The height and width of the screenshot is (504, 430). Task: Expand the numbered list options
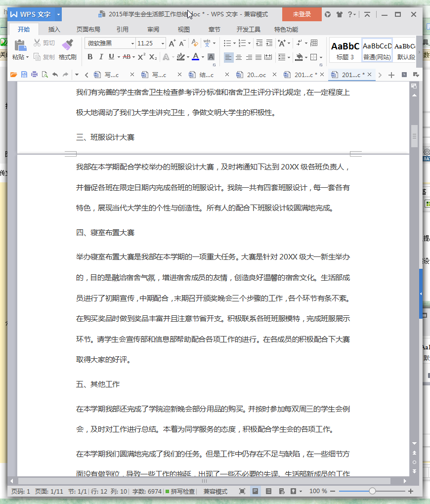coord(249,43)
